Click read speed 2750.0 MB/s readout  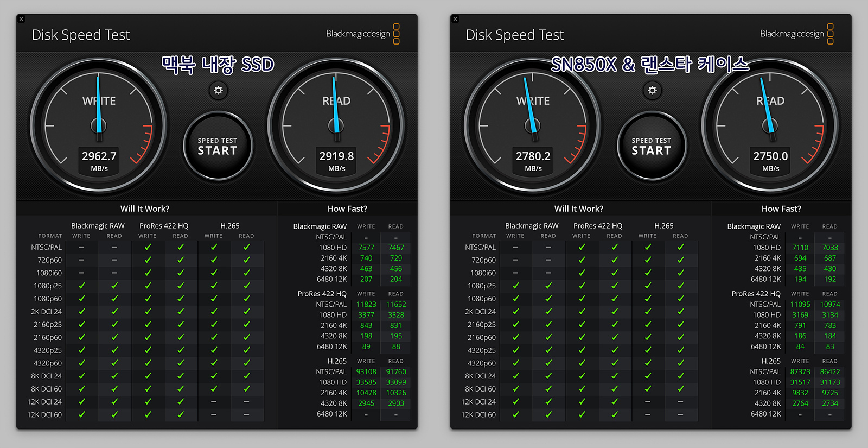pyautogui.click(x=770, y=161)
